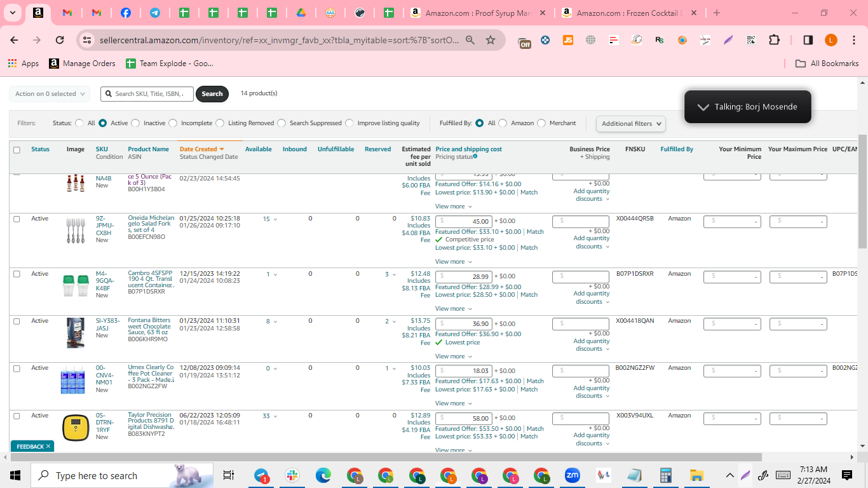Select the Search Suppressed filter
Image resolution: width=868 pixels, height=488 pixels.
tap(281, 123)
